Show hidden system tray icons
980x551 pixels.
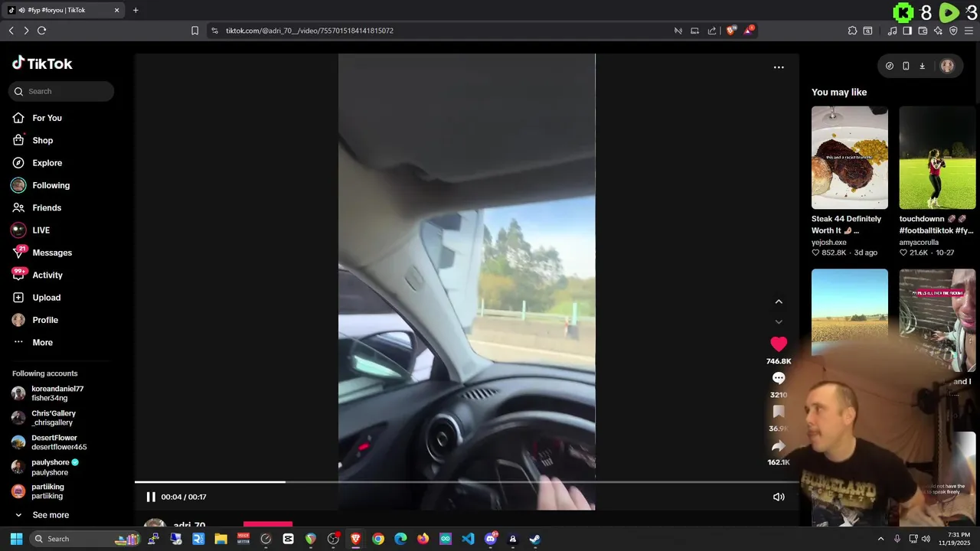point(880,539)
